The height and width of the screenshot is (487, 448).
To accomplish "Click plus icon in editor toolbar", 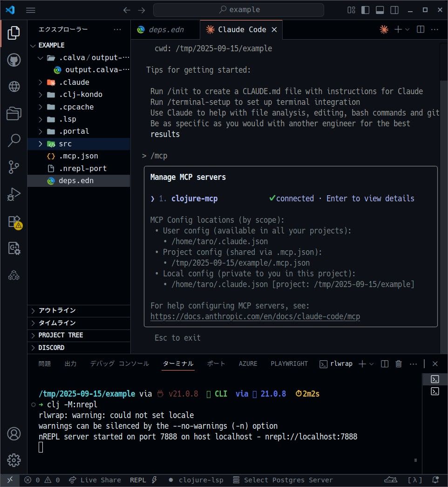I will coord(398,29).
